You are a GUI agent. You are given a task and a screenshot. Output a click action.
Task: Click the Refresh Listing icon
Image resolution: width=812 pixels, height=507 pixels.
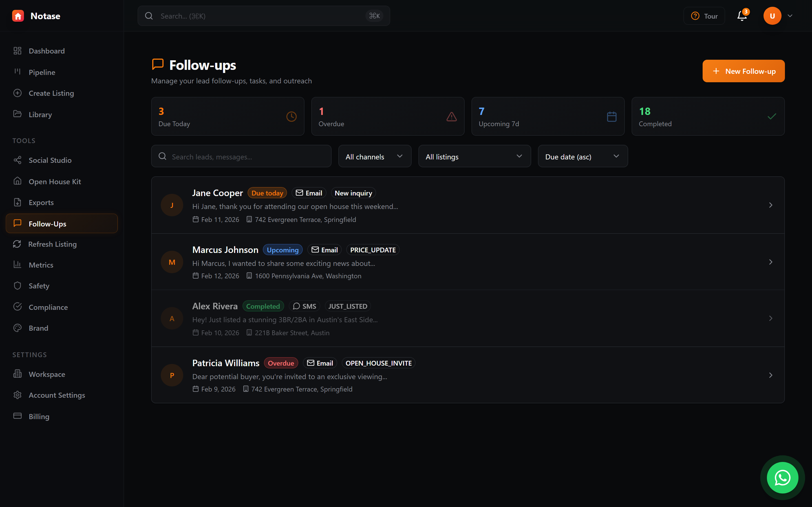18,244
